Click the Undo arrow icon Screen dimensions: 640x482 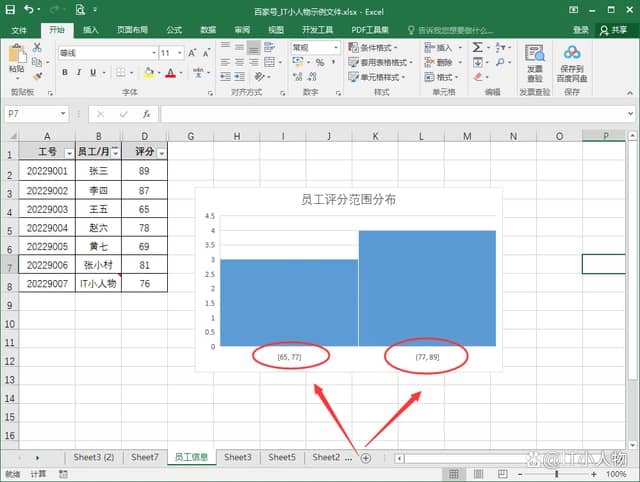pyautogui.click(x=29, y=10)
